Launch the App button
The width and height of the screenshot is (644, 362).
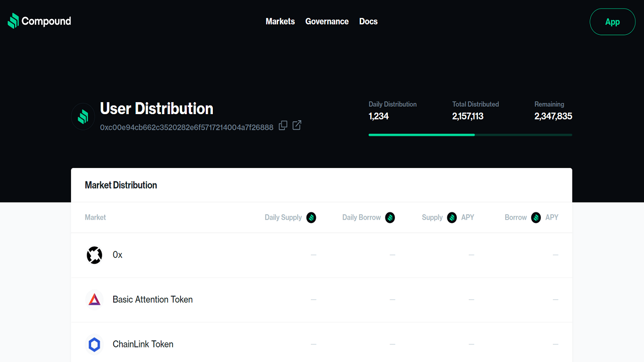(612, 22)
